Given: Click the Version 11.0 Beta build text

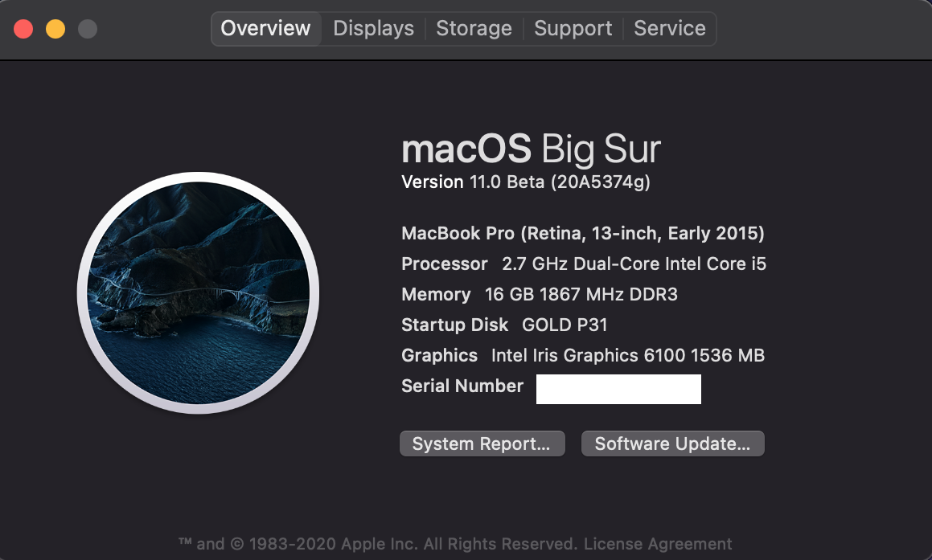Looking at the screenshot, I should pos(526,182).
